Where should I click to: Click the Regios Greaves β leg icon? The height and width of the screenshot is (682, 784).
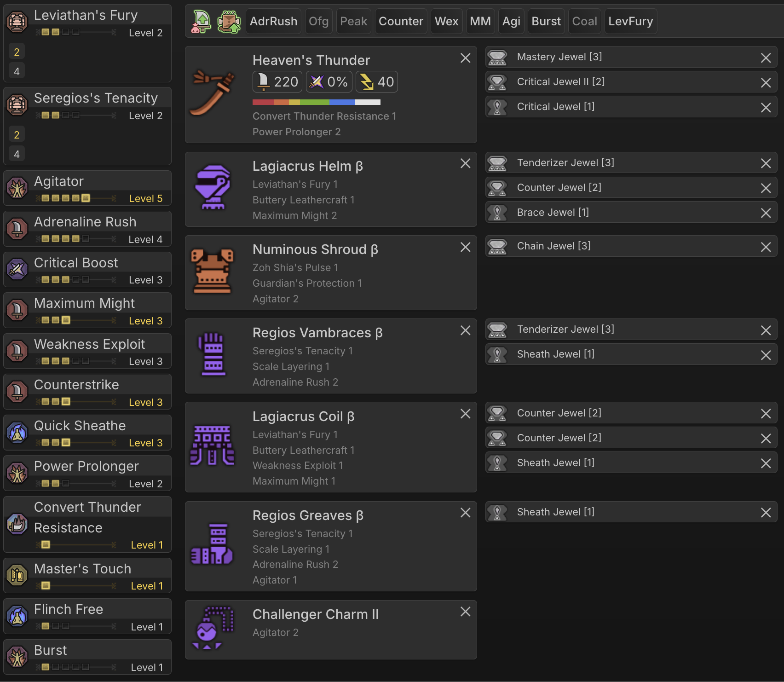tap(212, 544)
